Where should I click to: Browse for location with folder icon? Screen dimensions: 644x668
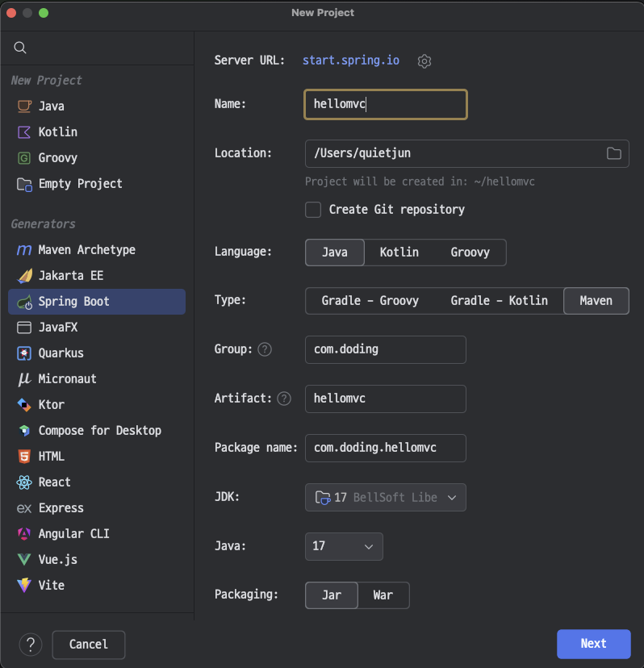[x=614, y=153]
